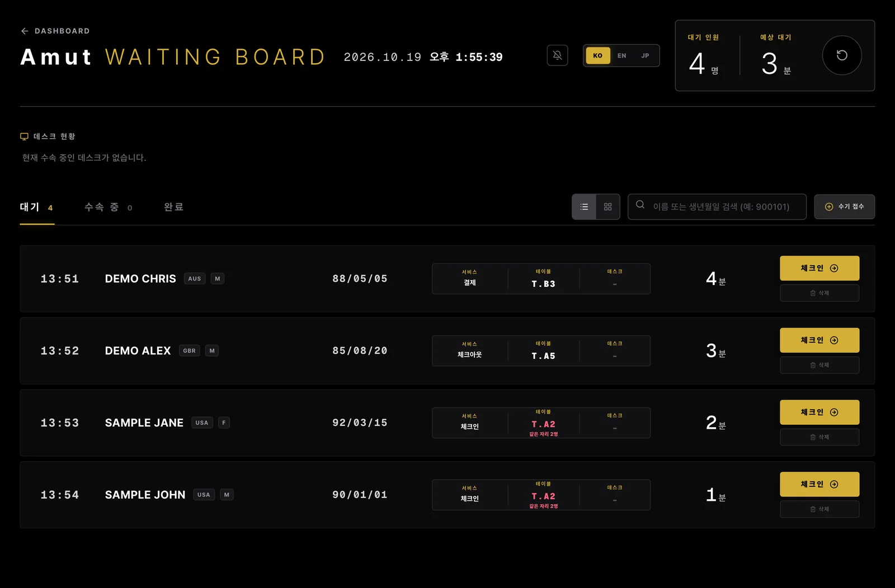
Task: Switch language to JP
Action: pyautogui.click(x=645, y=55)
